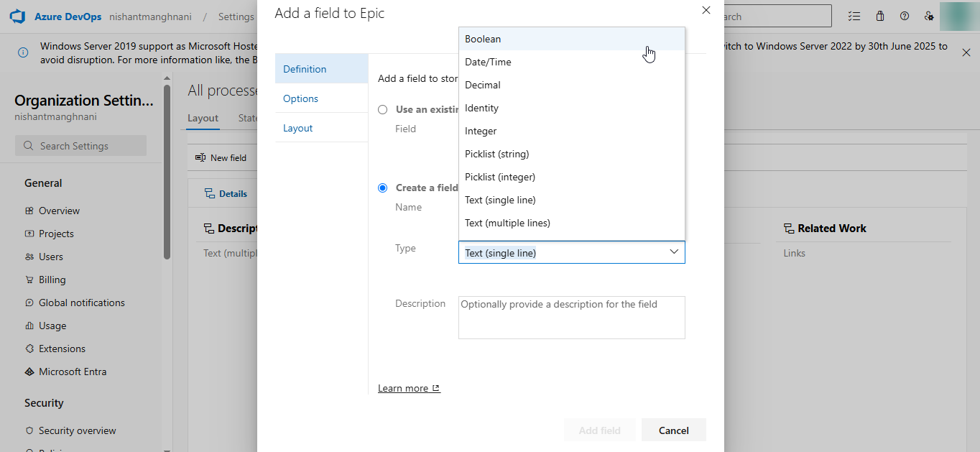The image size is (980, 452).
Task: Select Picklist (integer) from the dropdown
Action: [x=500, y=177]
